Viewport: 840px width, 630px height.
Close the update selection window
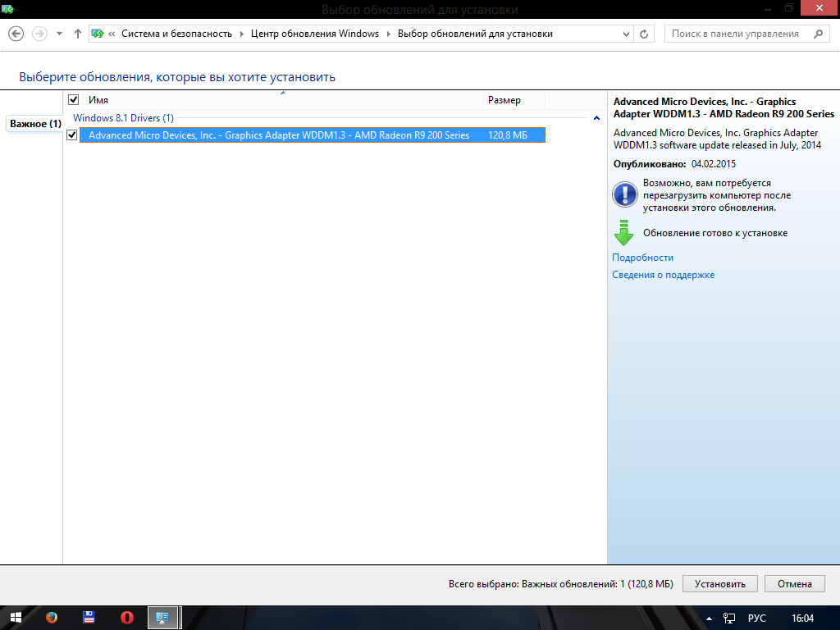pos(819,8)
